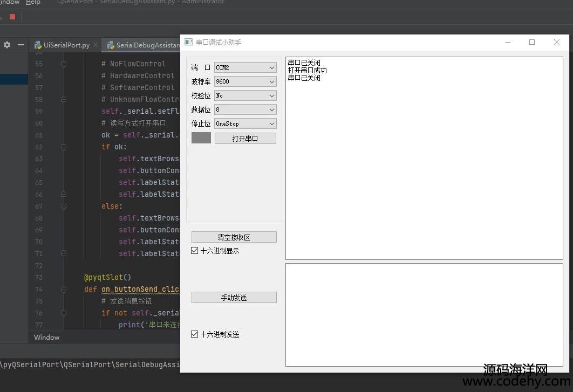This screenshot has width=573, height=392.
Task: Open the 停止位 OneStop dropdown
Action: pos(245,123)
